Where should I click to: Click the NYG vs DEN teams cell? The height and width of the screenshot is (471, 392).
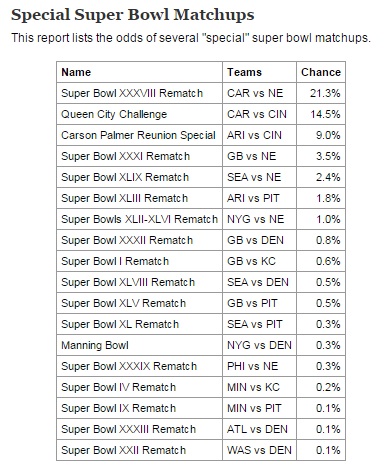pos(259,345)
